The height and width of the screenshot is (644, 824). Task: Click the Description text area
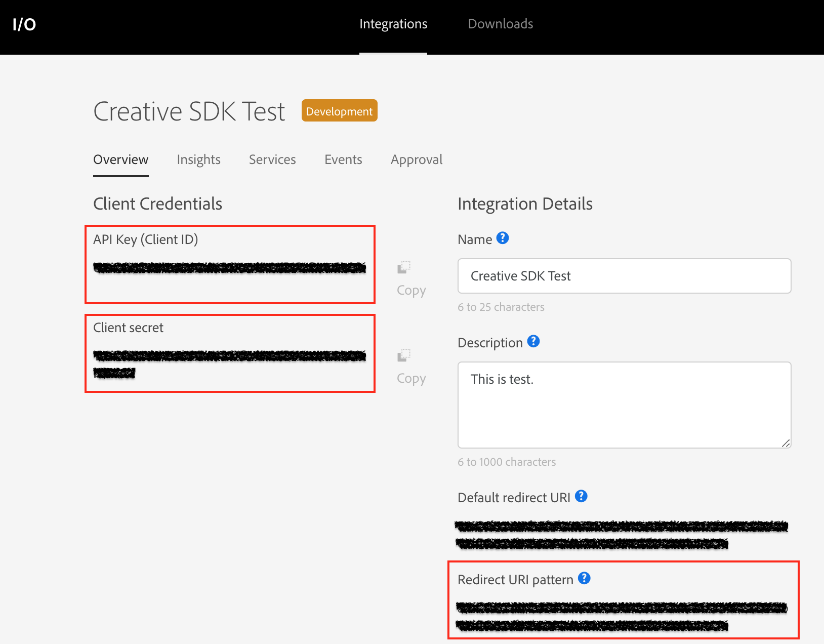tap(625, 405)
